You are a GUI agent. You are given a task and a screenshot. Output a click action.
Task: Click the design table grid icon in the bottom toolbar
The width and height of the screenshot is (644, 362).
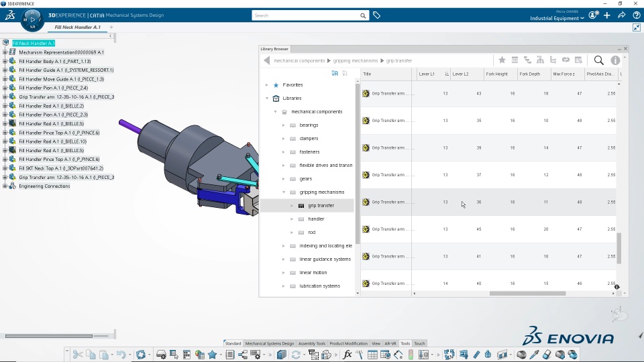tap(372, 355)
